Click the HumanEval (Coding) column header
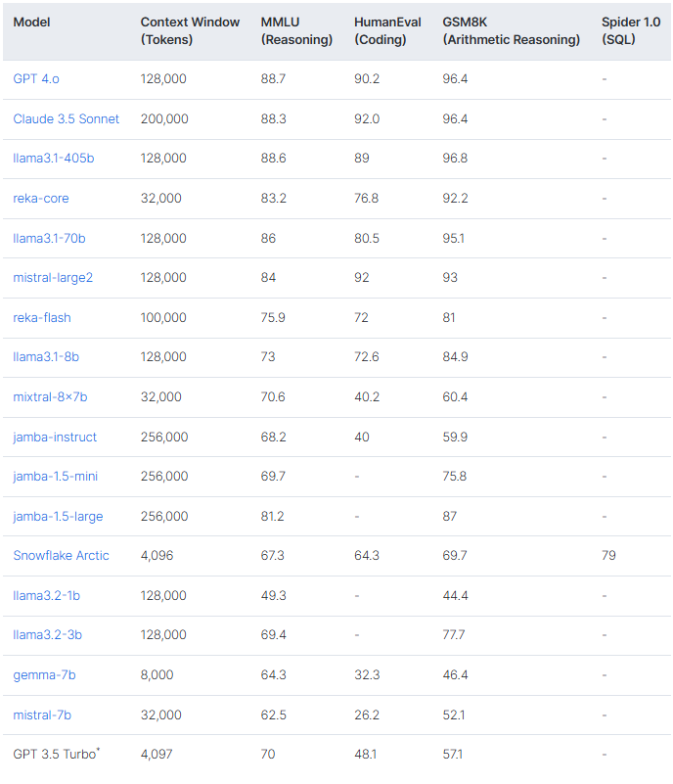Screen dimensions: 673x784 386,30
